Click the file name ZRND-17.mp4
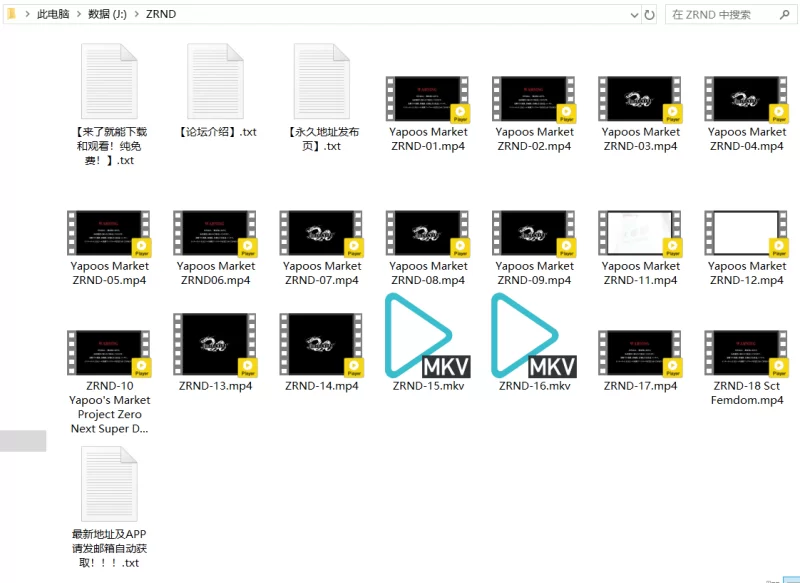The width and height of the screenshot is (800, 583). 640,386
